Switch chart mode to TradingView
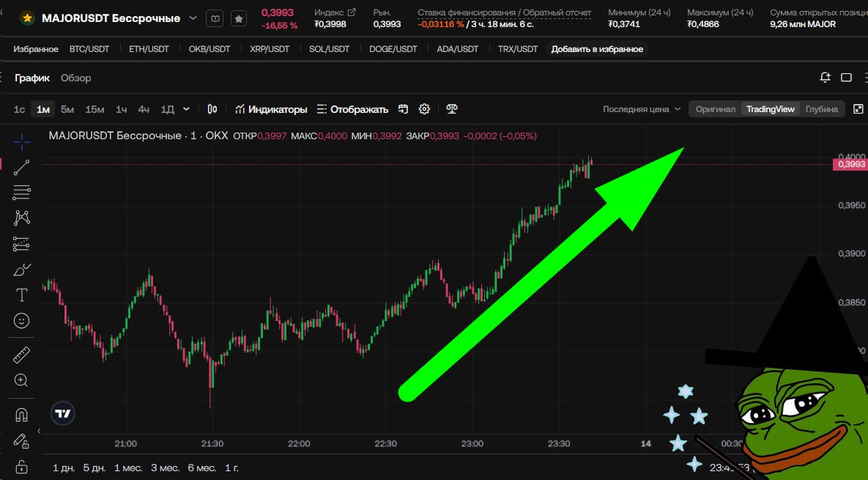 point(770,109)
